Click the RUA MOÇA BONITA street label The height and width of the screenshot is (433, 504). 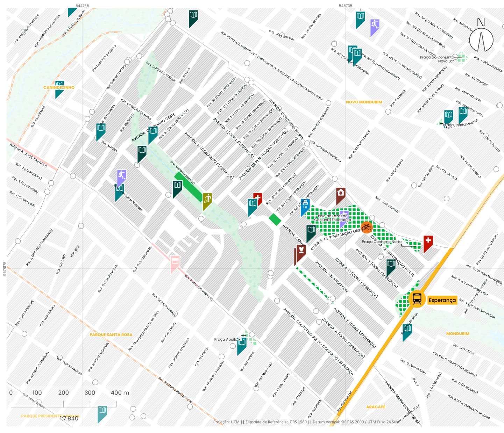(395, 171)
